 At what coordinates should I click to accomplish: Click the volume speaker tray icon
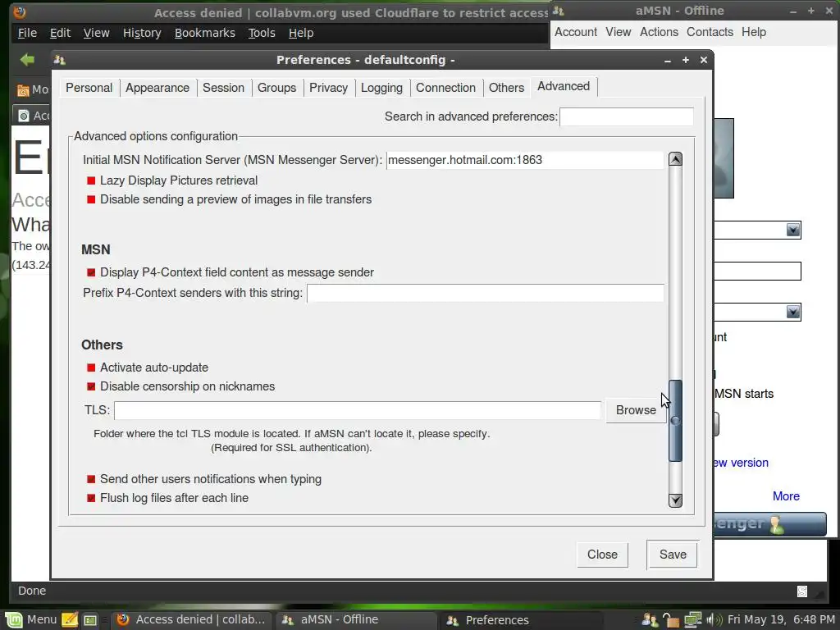714,620
